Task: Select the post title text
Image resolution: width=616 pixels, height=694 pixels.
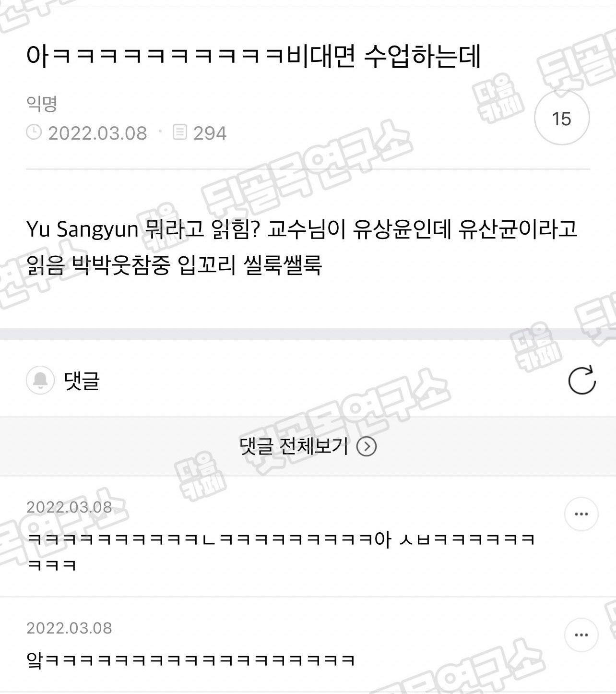Action: point(254,57)
